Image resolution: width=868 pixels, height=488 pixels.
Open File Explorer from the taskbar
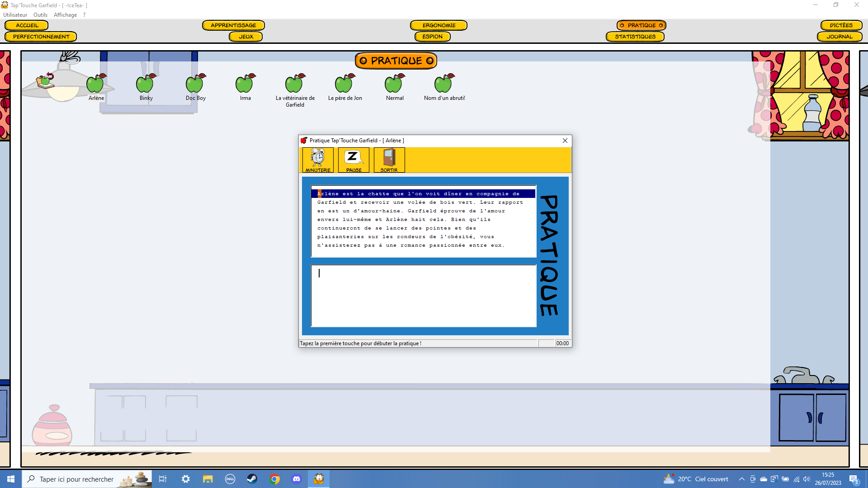click(x=208, y=479)
